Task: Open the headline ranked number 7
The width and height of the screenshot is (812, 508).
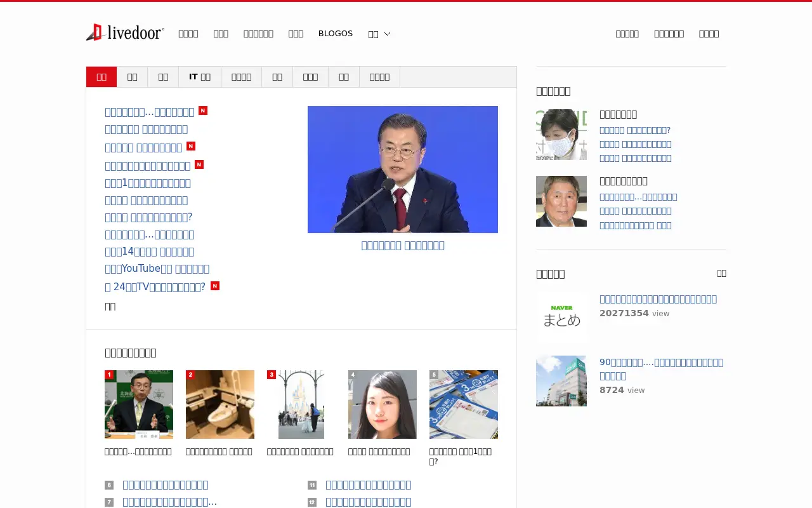Action: click(x=170, y=502)
